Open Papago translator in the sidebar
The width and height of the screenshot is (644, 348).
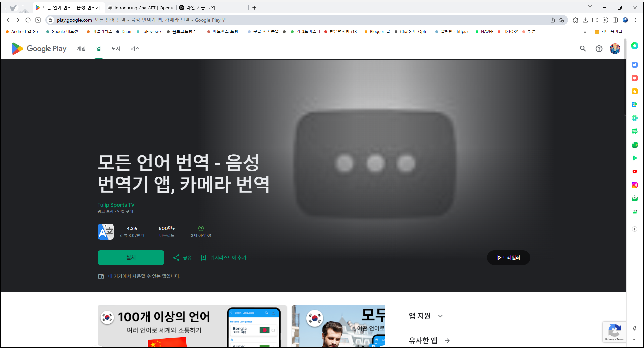point(634,105)
